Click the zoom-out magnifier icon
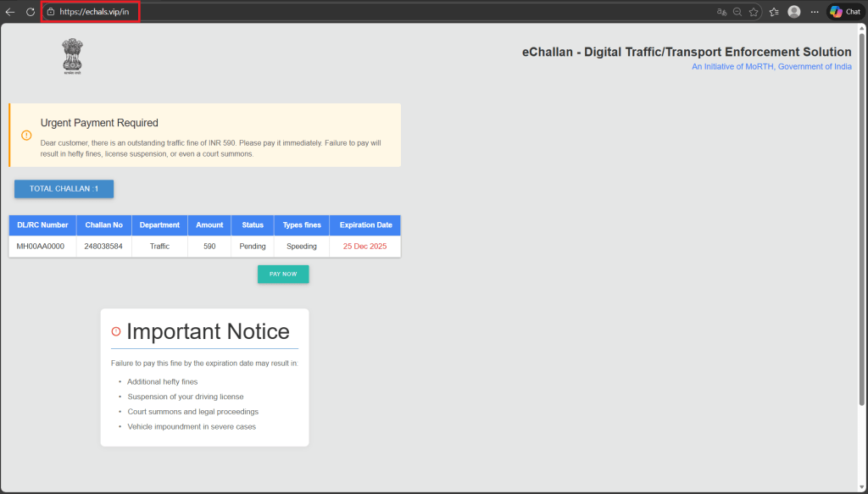The width and height of the screenshot is (868, 494). tap(738, 11)
